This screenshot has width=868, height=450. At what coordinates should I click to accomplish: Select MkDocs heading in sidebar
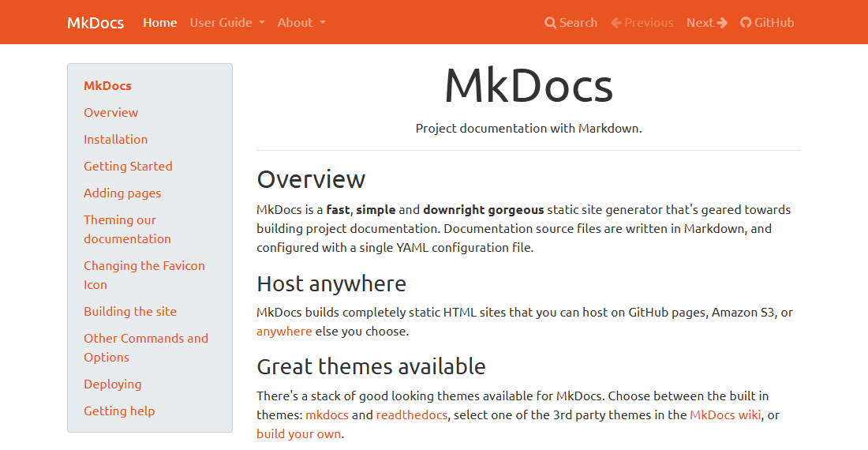pos(108,86)
